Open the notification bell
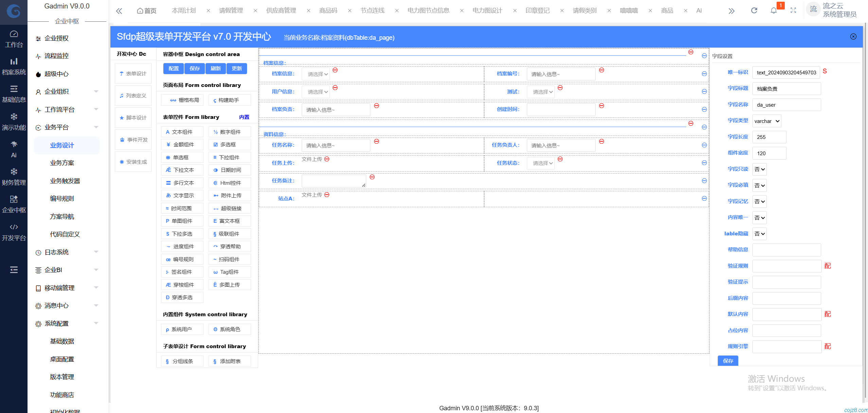 pos(774,11)
